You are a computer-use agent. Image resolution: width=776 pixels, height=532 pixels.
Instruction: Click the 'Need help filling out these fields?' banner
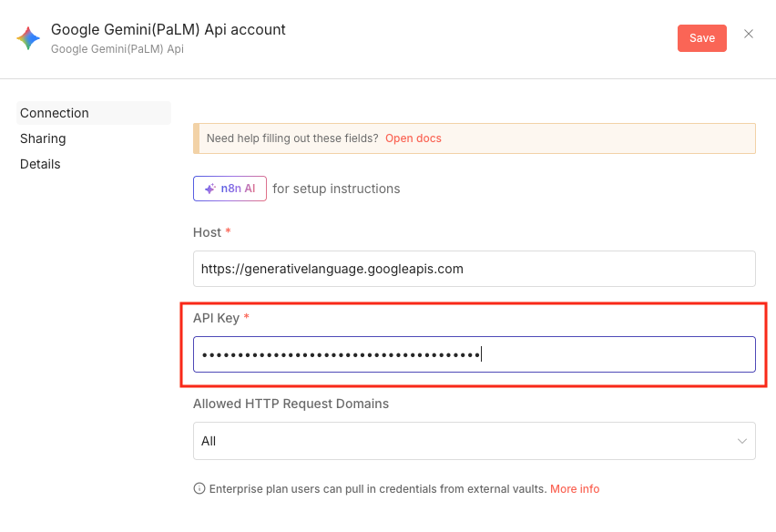coord(291,138)
